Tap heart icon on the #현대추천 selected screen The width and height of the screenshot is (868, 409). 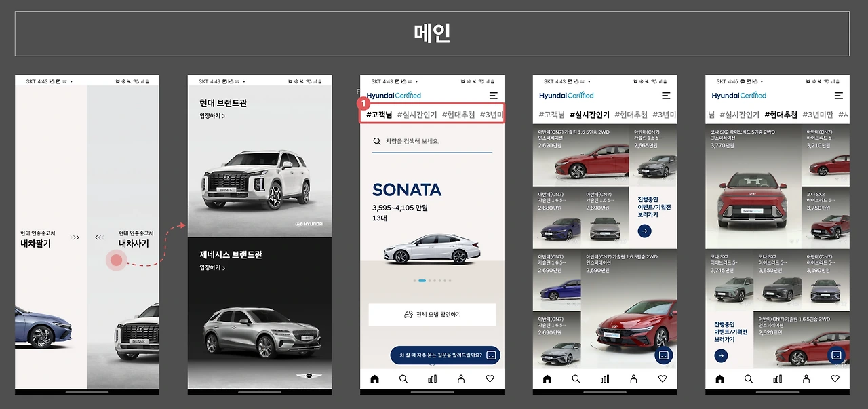point(835,379)
